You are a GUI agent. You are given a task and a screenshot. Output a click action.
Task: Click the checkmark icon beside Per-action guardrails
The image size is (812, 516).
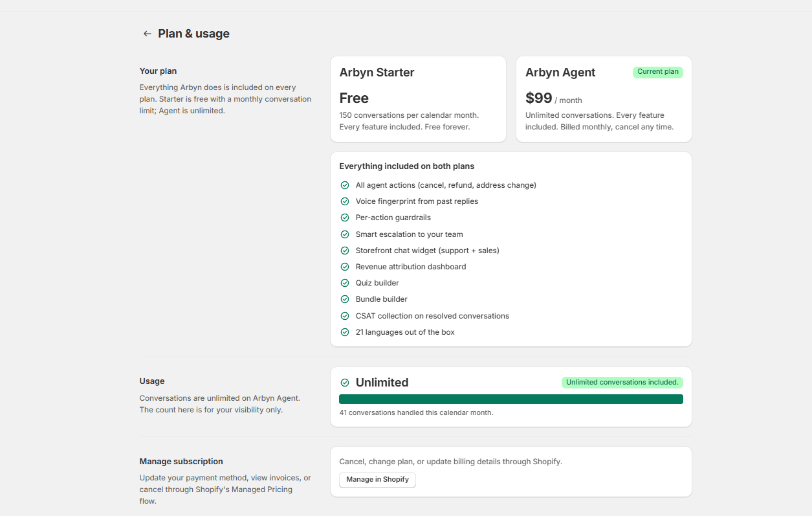(345, 218)
